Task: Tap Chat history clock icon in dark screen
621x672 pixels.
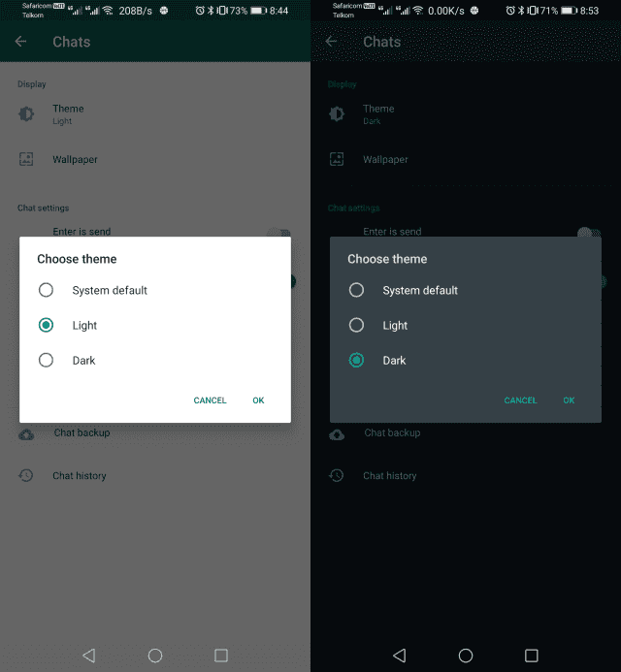Action: 337,476
